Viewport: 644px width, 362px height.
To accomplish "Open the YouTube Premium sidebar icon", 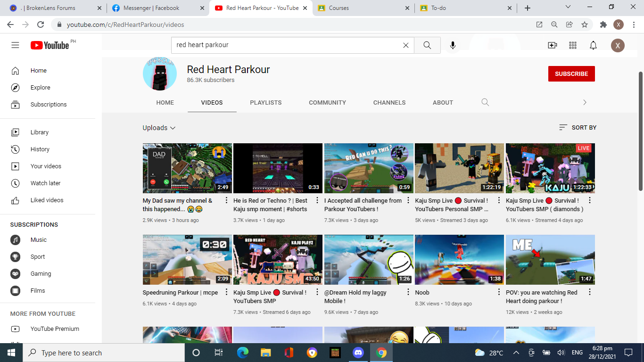I will 16,329.
